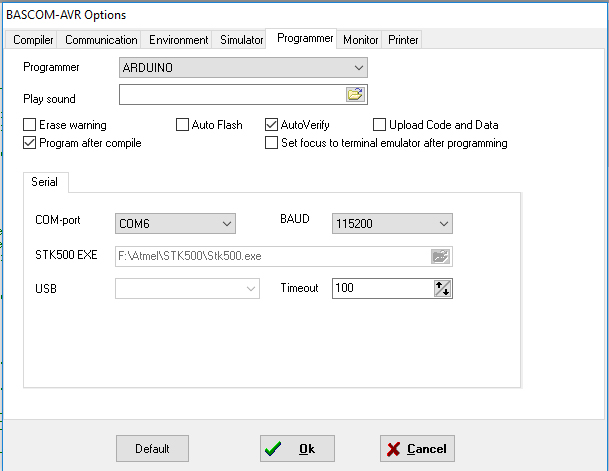Confirm settings with the Ok button
This screenshot has width=609, height=471.
pyautogui.click(x=297, y=449)
